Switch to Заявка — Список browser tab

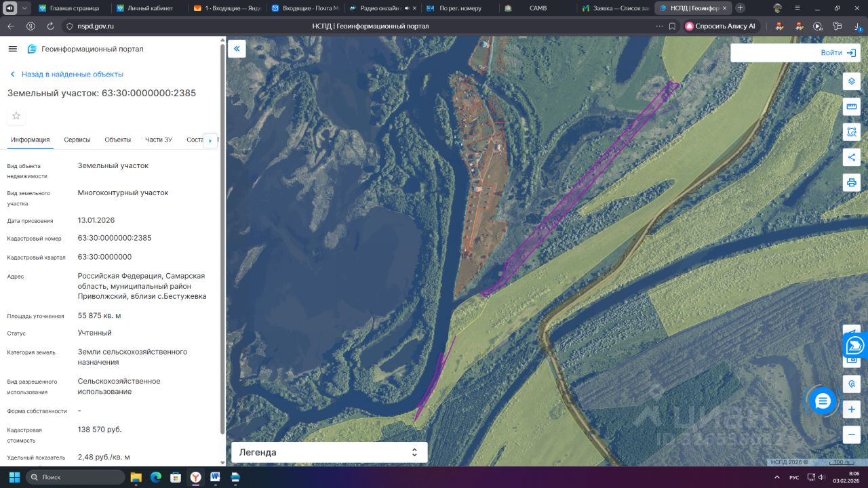click(614, 8)
